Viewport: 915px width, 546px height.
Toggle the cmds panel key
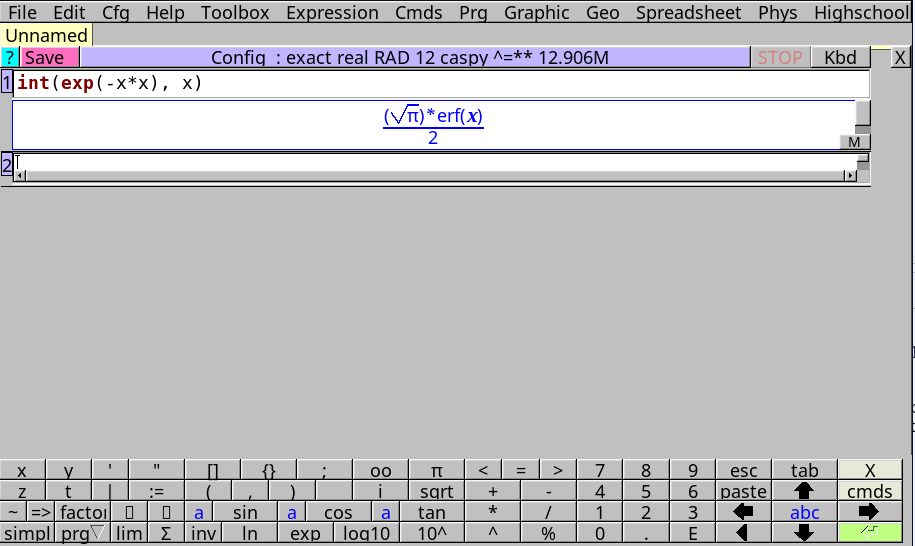(x=869, y=491)
